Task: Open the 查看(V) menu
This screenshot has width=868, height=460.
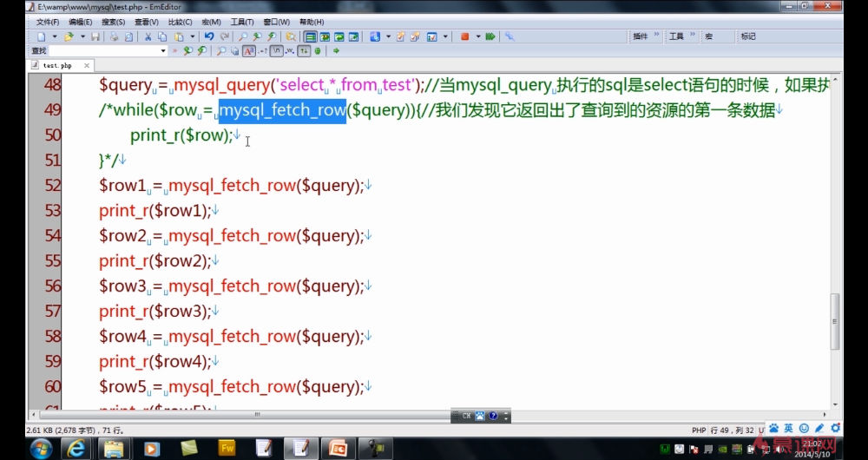Action: point(146,23)
